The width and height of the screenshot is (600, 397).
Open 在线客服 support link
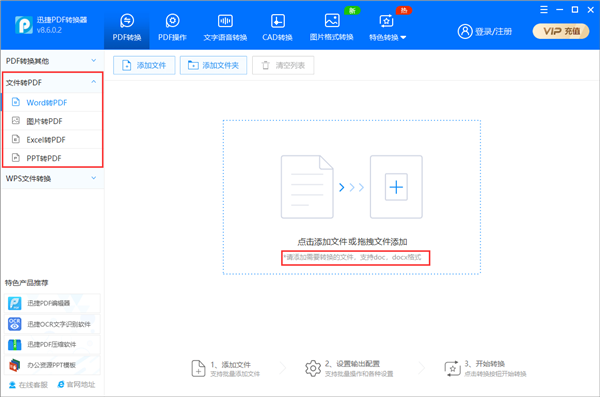coord(28,385)
